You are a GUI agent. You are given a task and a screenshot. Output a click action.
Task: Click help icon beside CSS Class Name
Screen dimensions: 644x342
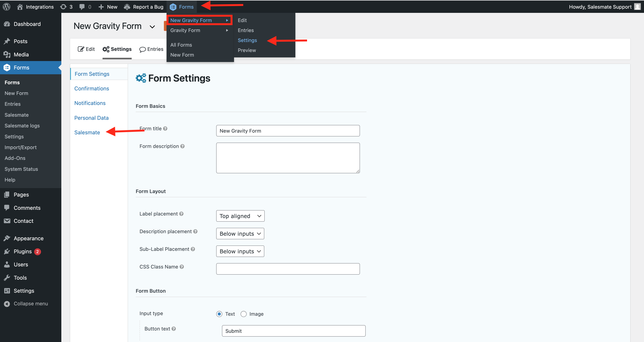(x=182, y=267)
